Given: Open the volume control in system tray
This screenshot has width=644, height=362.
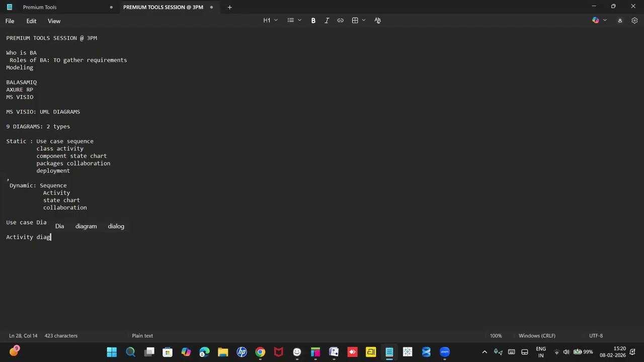Looking at the screenshot, I should pyautogui.click(x=566, y=352).
